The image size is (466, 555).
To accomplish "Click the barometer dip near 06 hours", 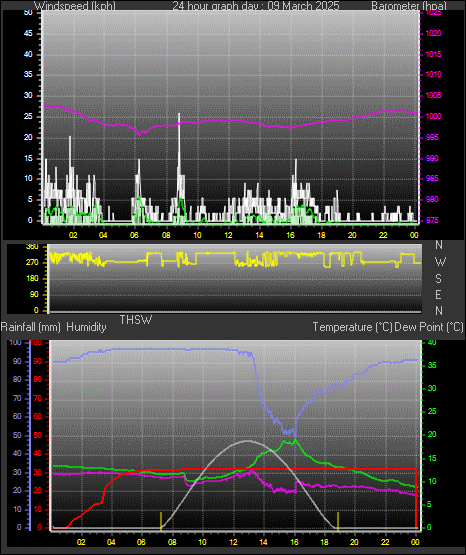I will (139, 133).
